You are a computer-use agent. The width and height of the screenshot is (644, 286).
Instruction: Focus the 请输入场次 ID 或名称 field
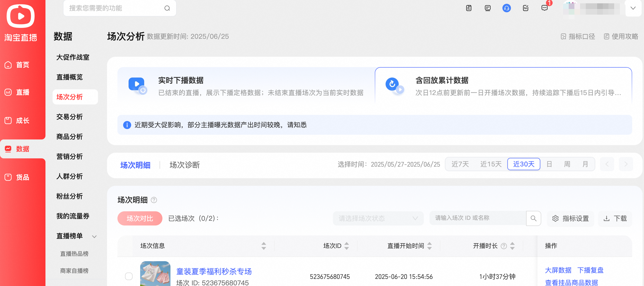pos(478,218)
